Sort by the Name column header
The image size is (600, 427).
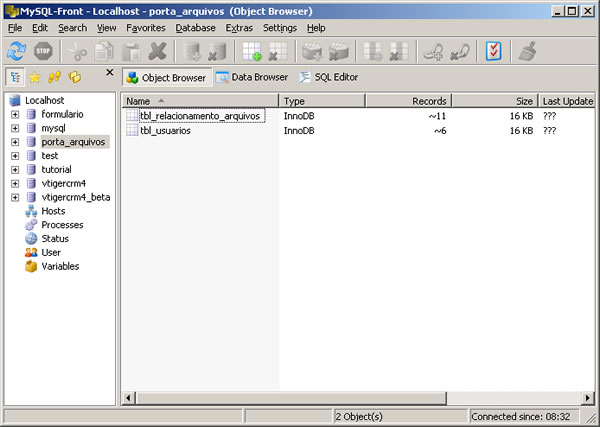tap(200, 101)
